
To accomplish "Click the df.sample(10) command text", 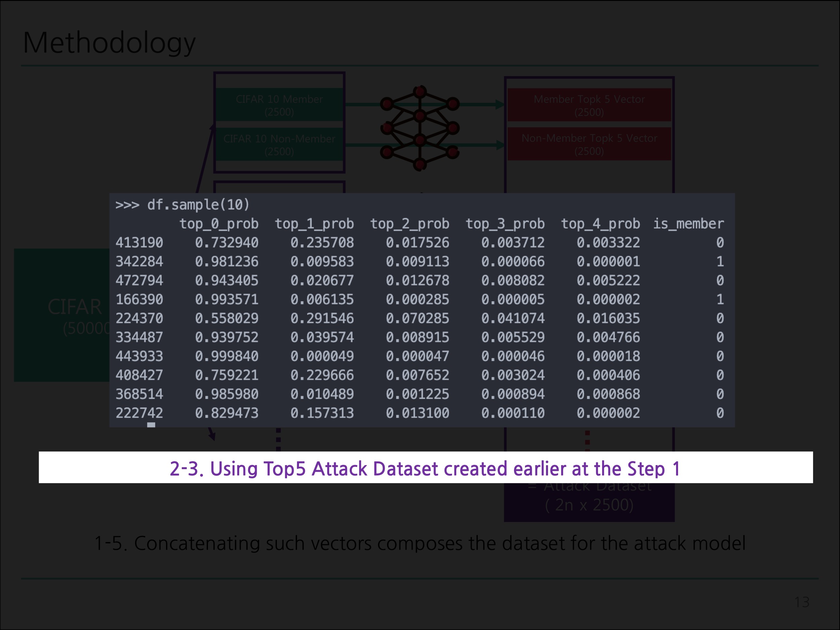I will click(x=198, y=205).
